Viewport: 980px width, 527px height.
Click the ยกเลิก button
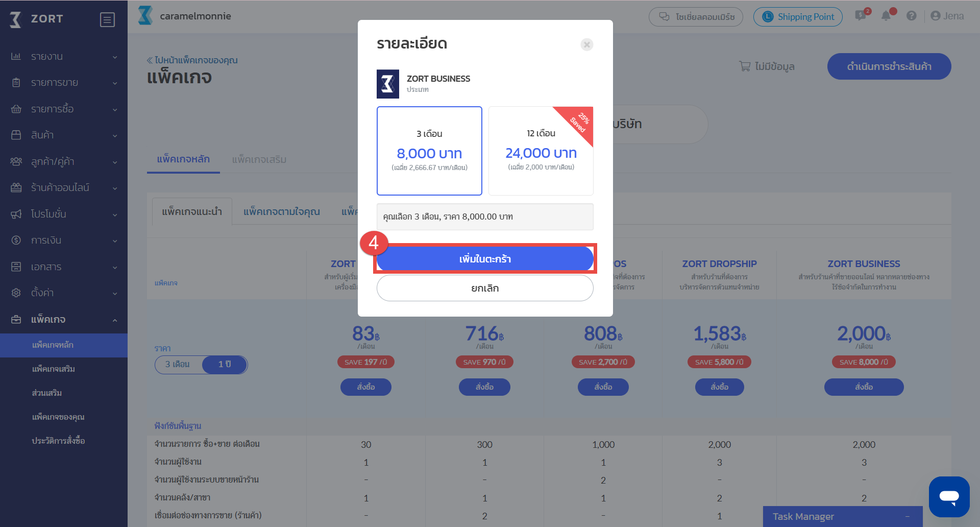485,288
